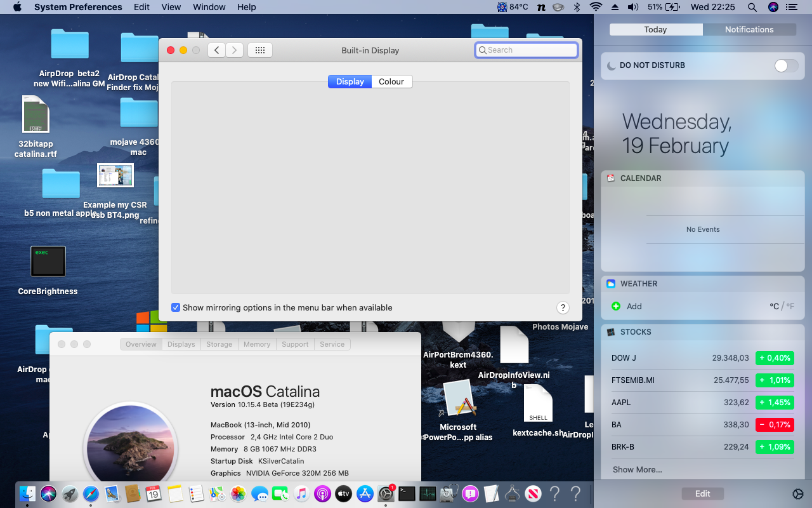Open Calendar icon in the Dock
This screenshot has height=508, width=812.
(154, 493)
